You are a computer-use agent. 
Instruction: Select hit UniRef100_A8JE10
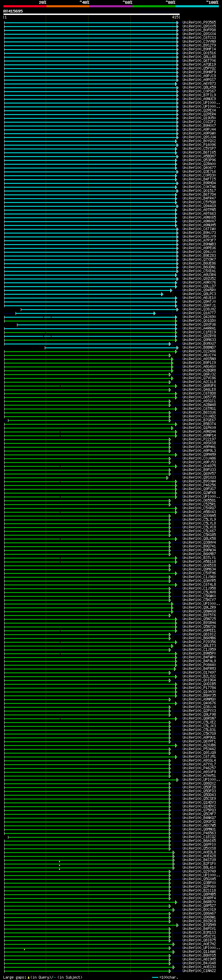[199, 298]
